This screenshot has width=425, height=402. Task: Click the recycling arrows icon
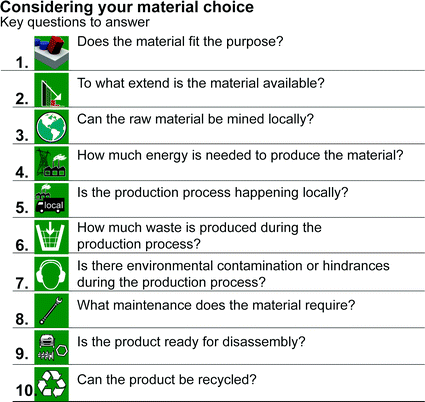click(51, 384)
